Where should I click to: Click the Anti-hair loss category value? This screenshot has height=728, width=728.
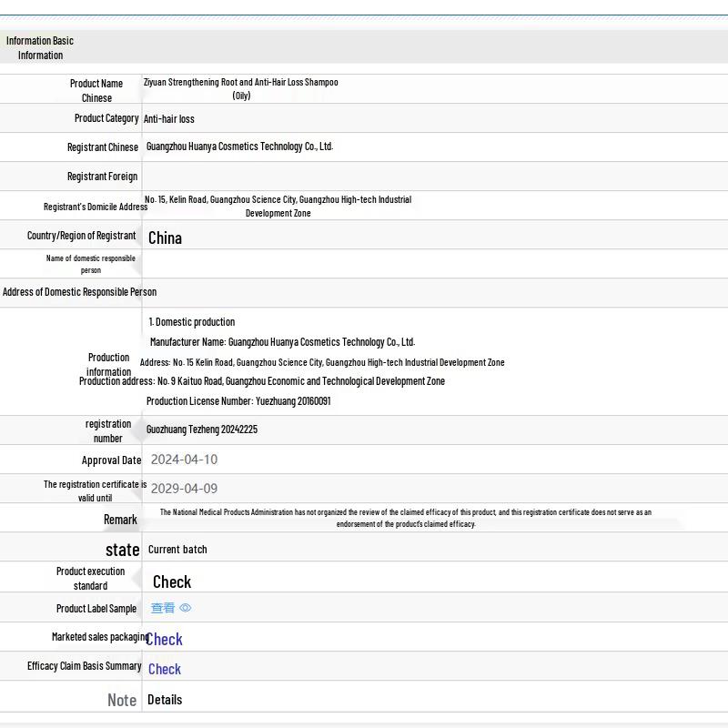coord(169,119)
